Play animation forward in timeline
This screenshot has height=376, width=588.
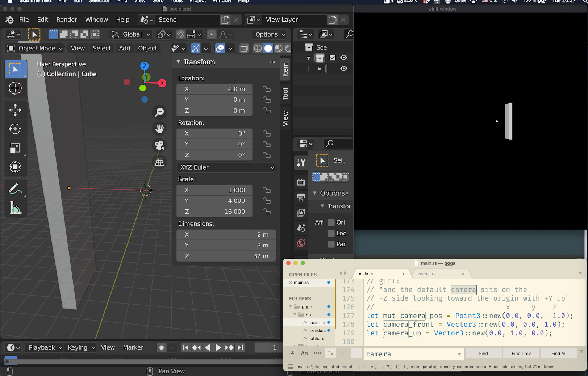(218, 348)
